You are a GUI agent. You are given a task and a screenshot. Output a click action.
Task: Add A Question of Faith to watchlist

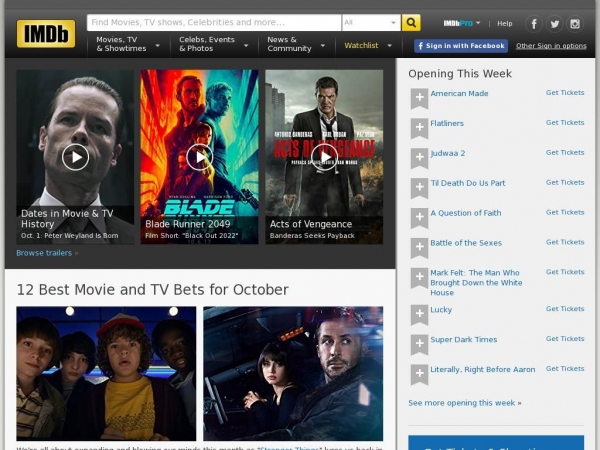(419, 217)
